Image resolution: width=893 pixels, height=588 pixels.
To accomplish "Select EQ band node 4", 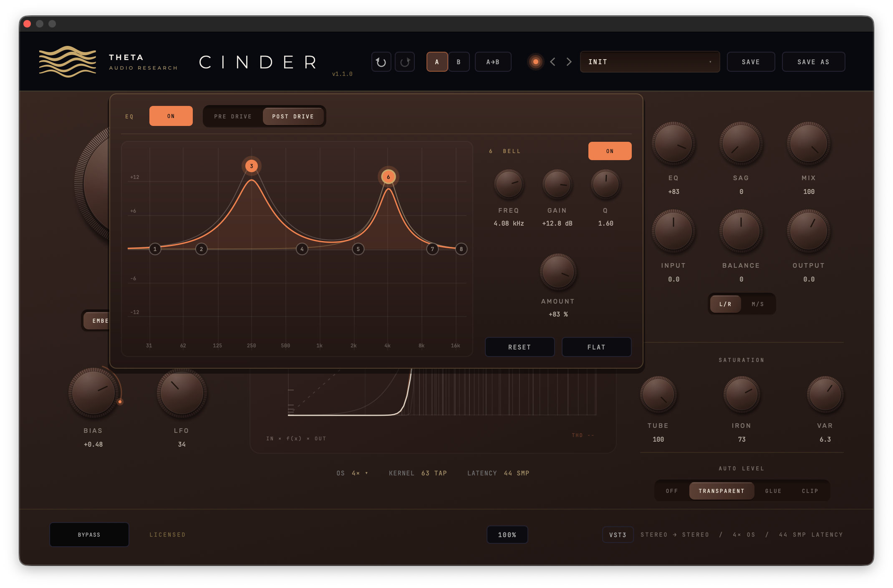I will pos(302,249).
